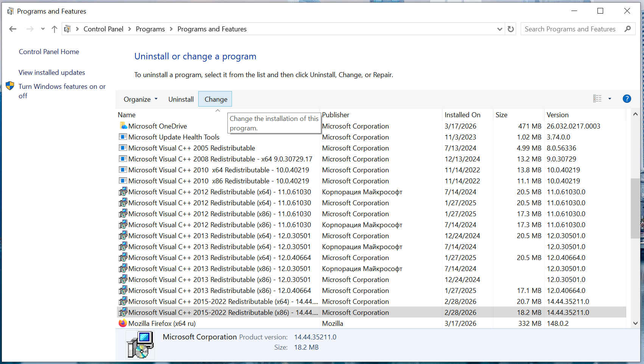Click the Change toolbar button
The width and height of the screenshot is (644, 364).
click(x=215, y=99)
